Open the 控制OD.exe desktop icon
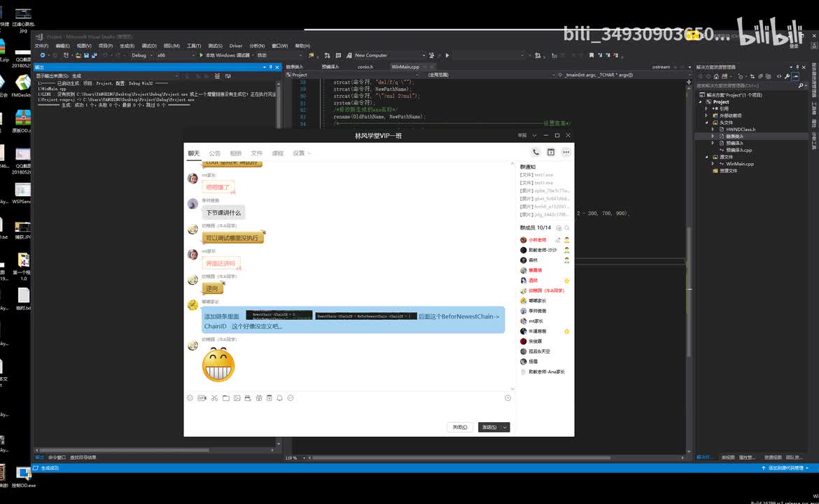Image resolution: width=819 pixels, height=504 pixels. (x=23, y=476)
